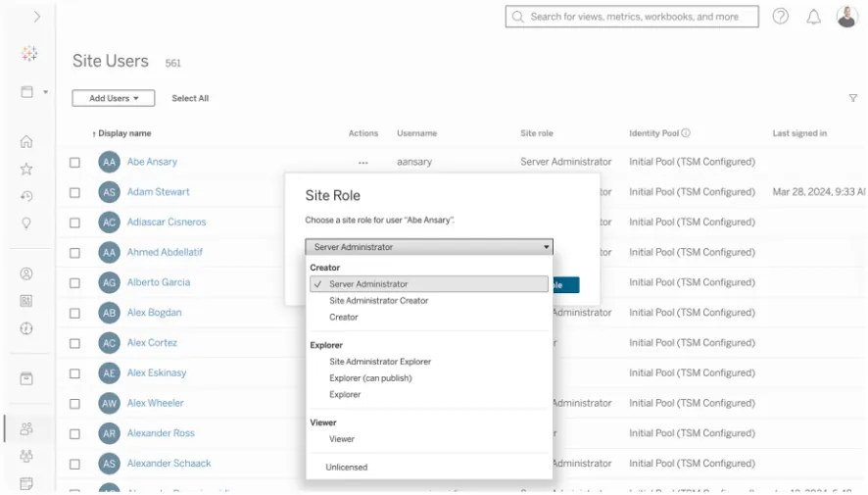Open the Add Users dropdown
This screenshot has height=495, width=868.
coord(114,98)
